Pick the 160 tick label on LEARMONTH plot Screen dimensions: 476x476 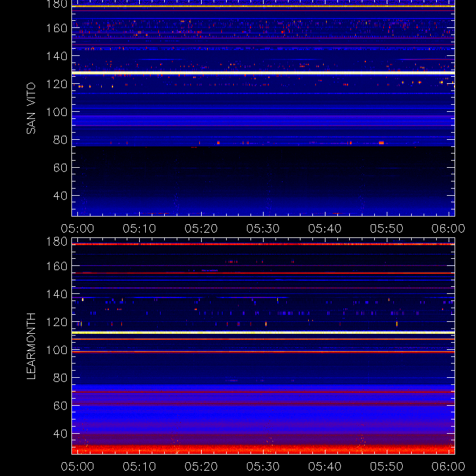click(57, 266)
